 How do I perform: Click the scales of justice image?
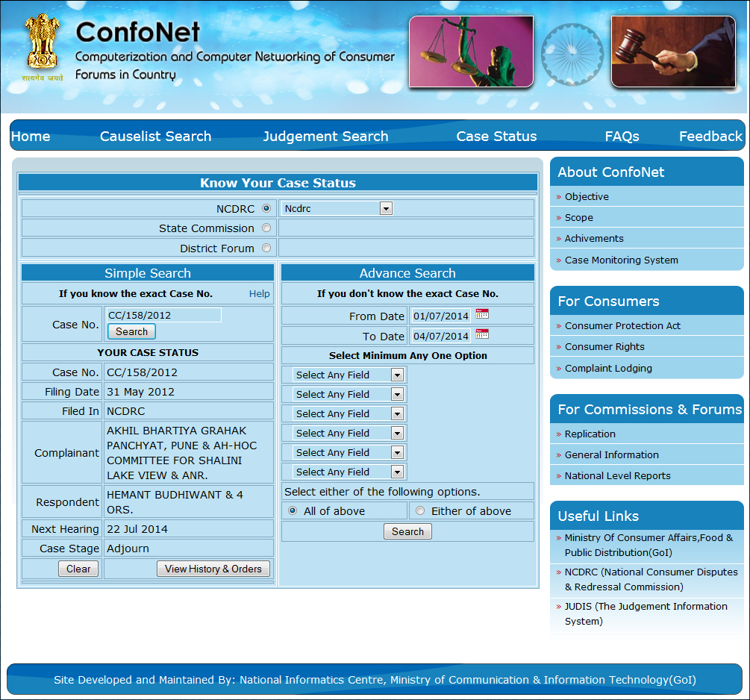pos(471,51)
